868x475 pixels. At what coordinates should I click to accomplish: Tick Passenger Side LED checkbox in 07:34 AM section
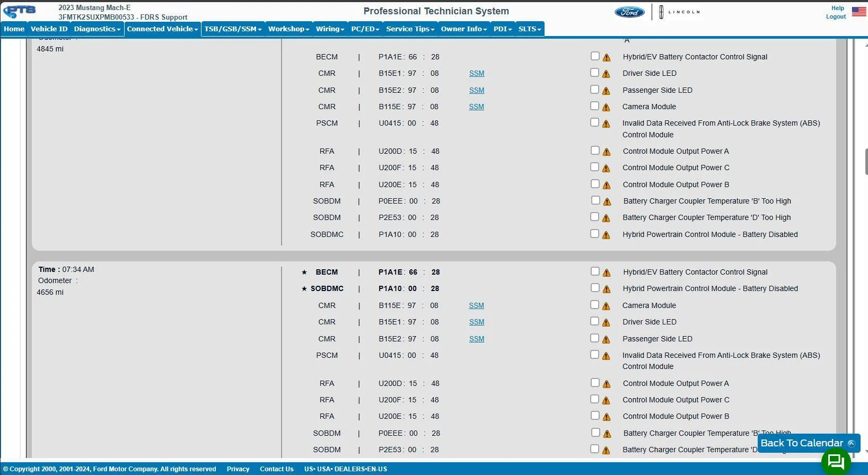pos(595,338)
